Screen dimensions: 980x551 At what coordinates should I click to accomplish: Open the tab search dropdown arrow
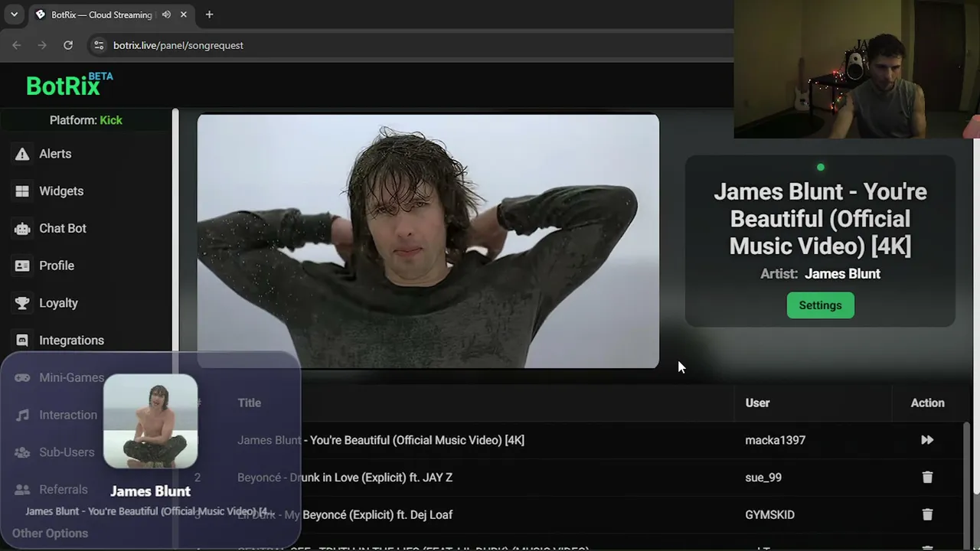pyautogui.click(x=14, y=15)
